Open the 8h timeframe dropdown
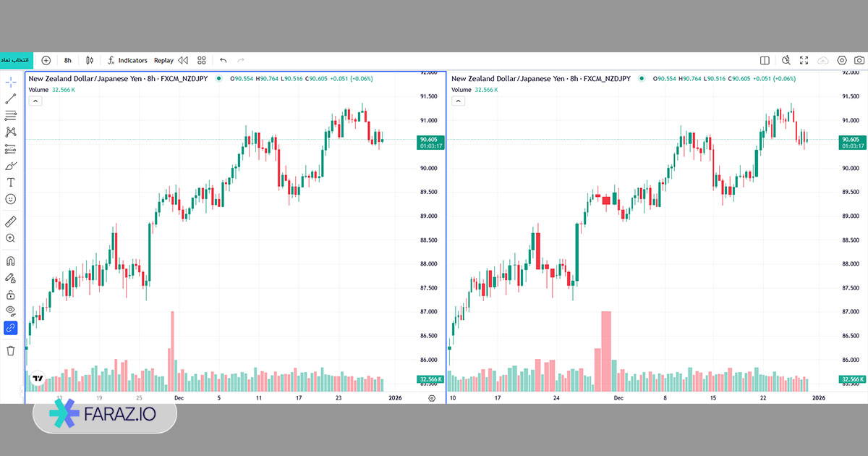The height and width of the screenshot is (456, 868). click(67, 61)
